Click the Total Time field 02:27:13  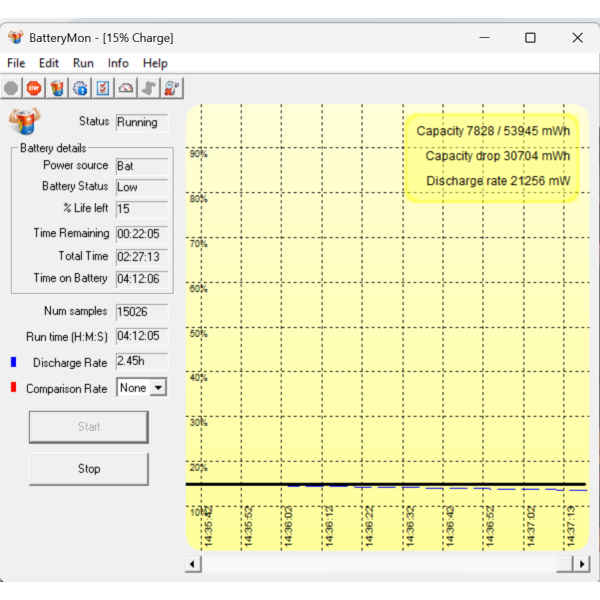point(142,256)
